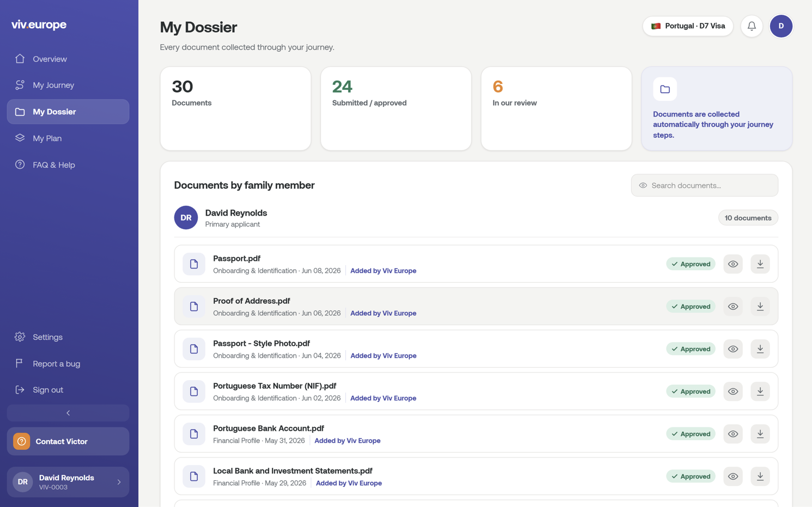The width and height of the screenshot is (812, 507).
Task: Open FAQ & Help
Action: tap(68, 165)
